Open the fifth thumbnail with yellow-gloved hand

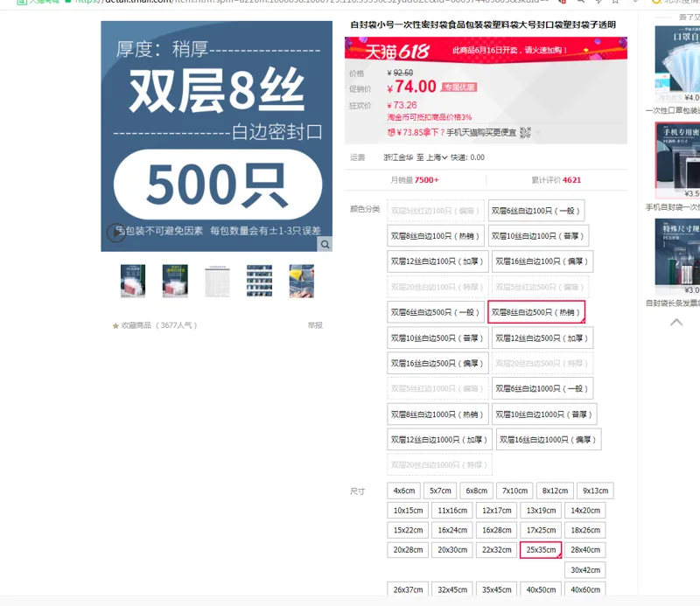coord(302,281)
